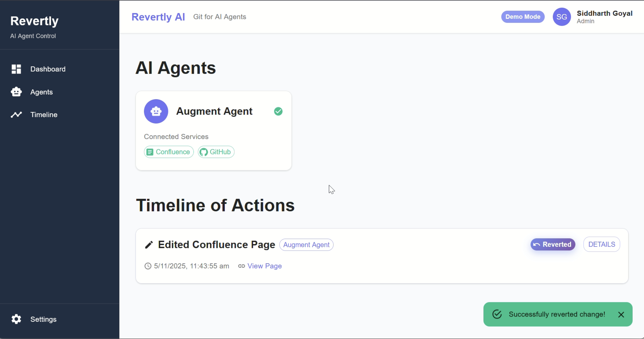Click the green status check on Augment Agent
This screenshot has width=644, height=339.
(x=278, y=111)
